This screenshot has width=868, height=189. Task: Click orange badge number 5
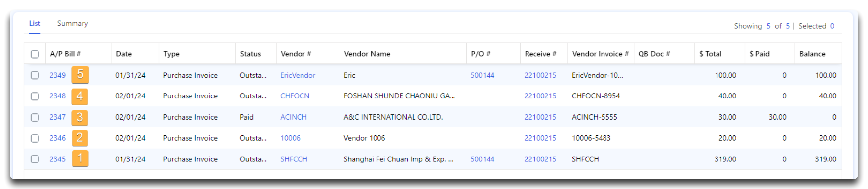(80, 75)
